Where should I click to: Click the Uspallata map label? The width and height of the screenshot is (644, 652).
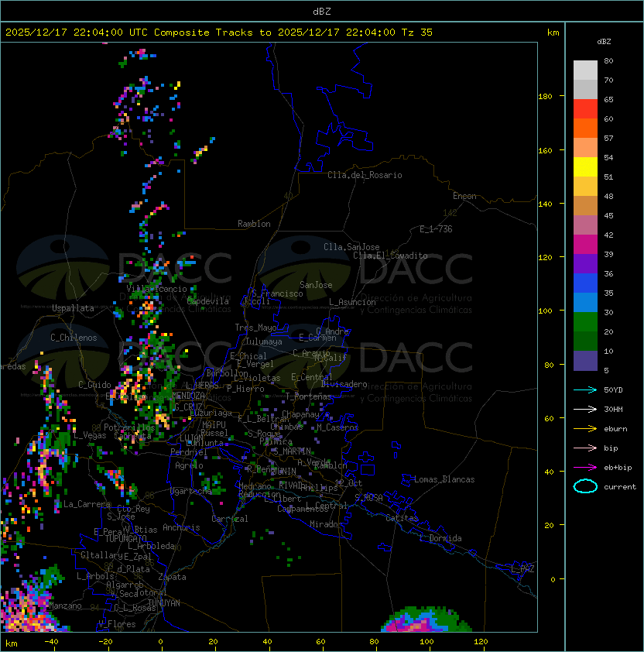tap(73, 308)
